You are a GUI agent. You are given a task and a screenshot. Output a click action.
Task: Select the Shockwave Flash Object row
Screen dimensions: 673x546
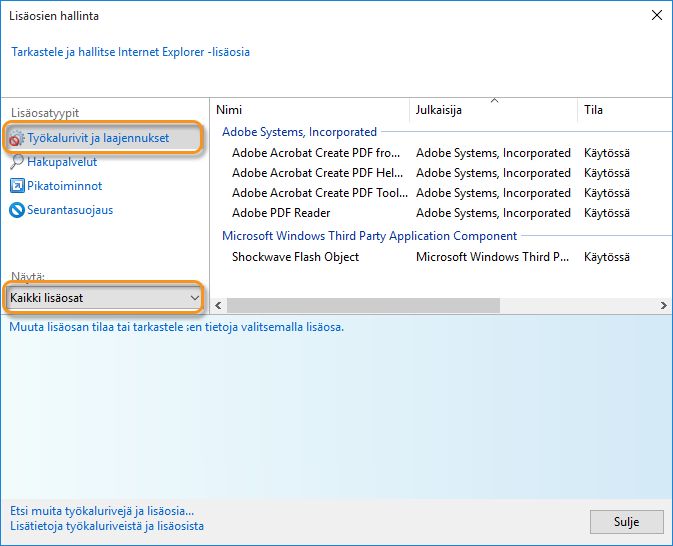click(295, 257)
